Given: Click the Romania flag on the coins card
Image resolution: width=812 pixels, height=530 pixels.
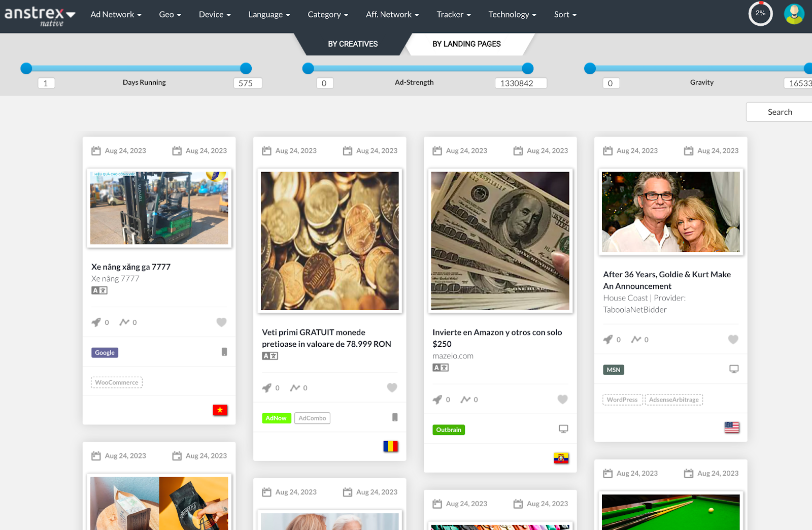Looking at the screenshot, I should [x=391, y=446].
